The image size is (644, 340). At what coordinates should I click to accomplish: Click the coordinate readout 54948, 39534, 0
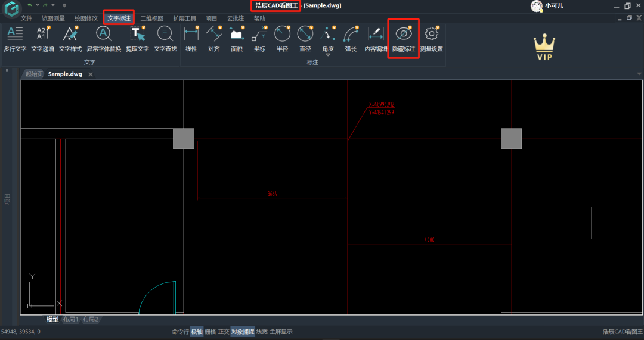pos(20,332)
